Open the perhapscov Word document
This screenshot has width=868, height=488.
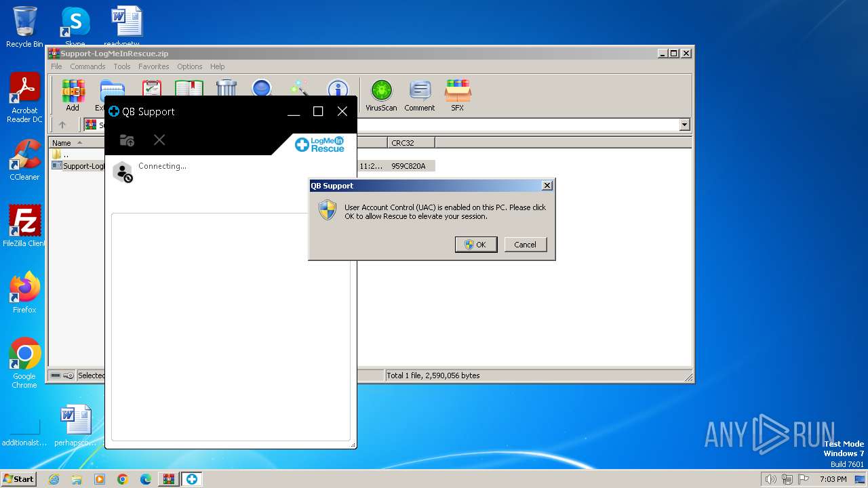click(75, 426)
